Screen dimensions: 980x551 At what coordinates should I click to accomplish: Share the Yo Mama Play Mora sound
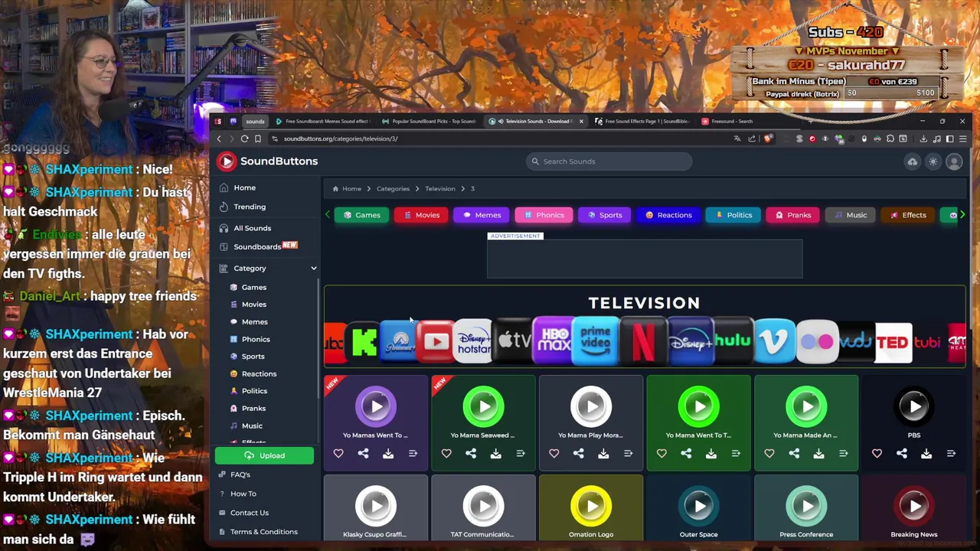click(579, 454)
